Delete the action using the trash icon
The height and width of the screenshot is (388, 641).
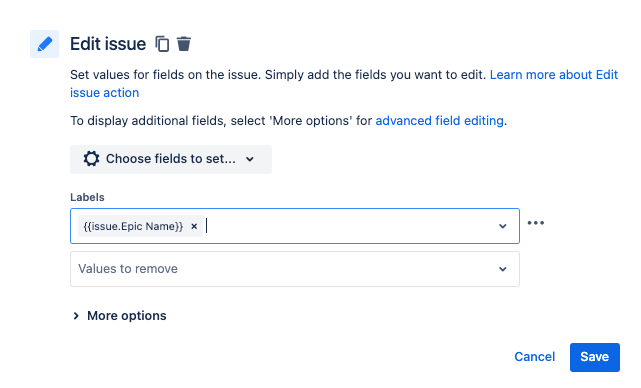(184, 44)
